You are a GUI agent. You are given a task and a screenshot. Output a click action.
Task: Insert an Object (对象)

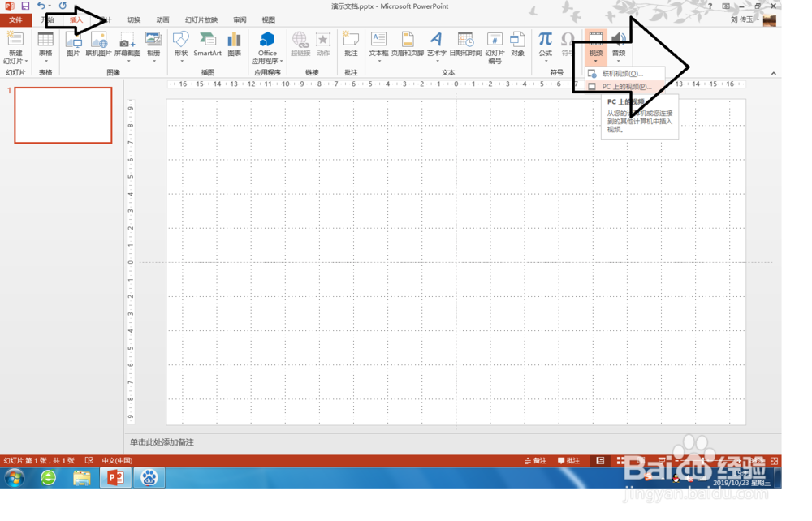coord(517,45)
